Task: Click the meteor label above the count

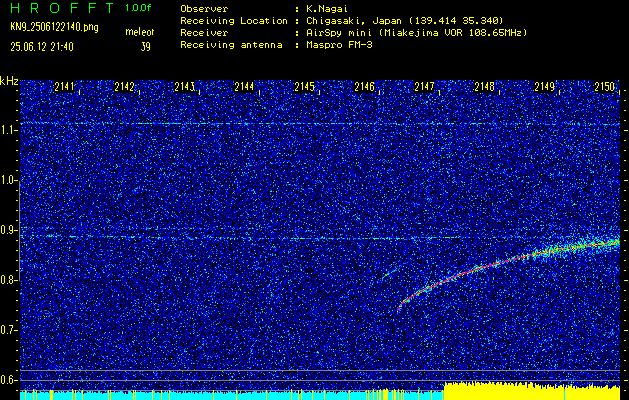Action: pos(139,32)
